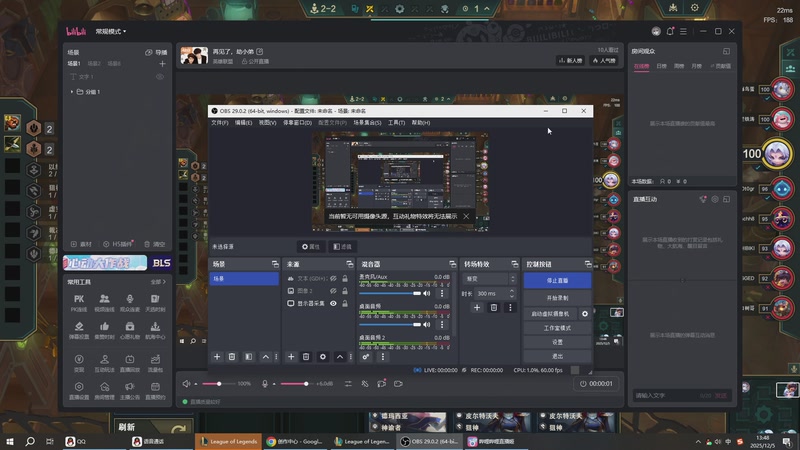
Task: Open 视图(V) menu in OBS
Action: click(267, 123)
